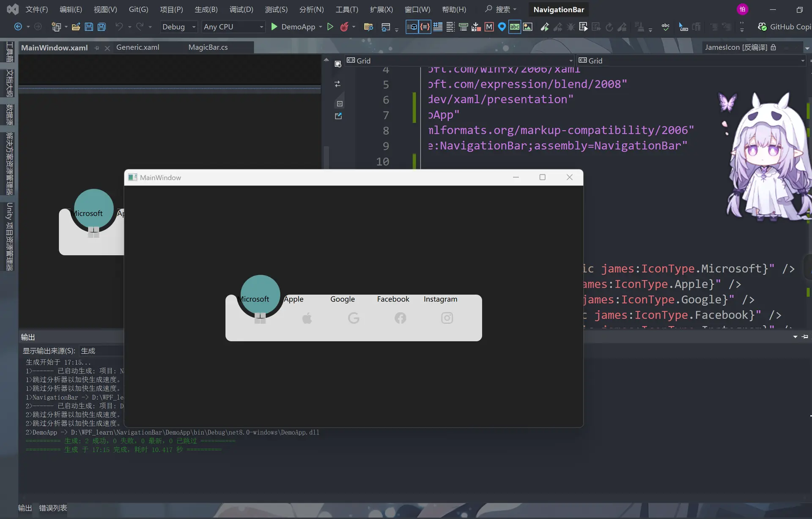This screenshot has width=812, height=519.
Task: Open the 窗口(W) menu
Action: click(417, 9)
